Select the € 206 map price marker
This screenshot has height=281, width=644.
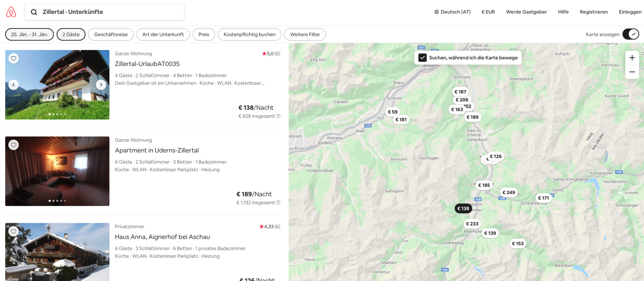[462, 100]
